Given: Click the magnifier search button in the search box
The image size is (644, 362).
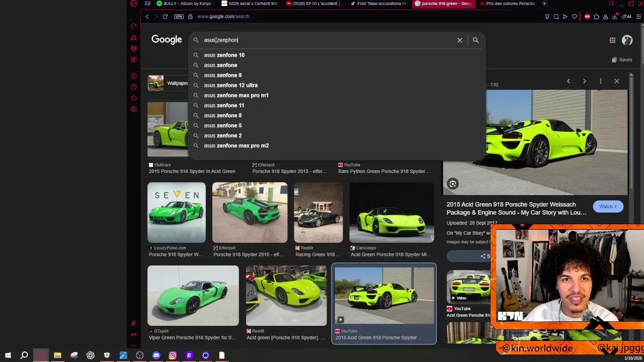Looking at the screenshot, I should coord(475,40).
